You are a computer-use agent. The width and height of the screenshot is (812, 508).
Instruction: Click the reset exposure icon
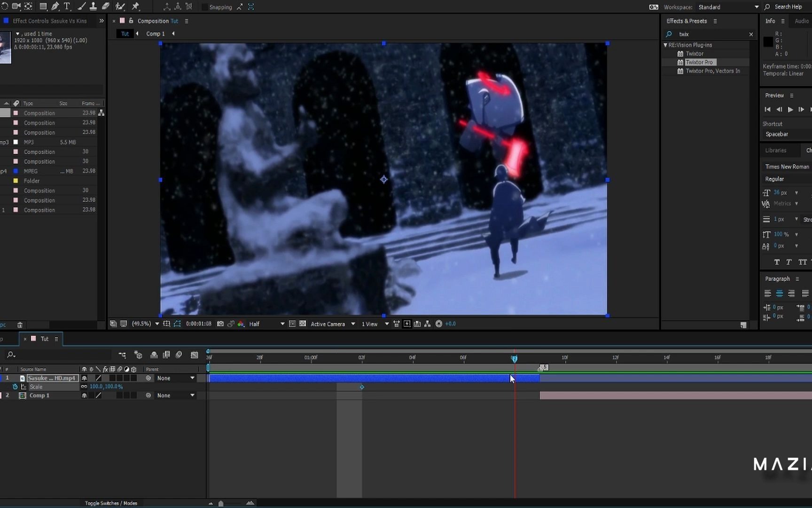pos(439,324)
